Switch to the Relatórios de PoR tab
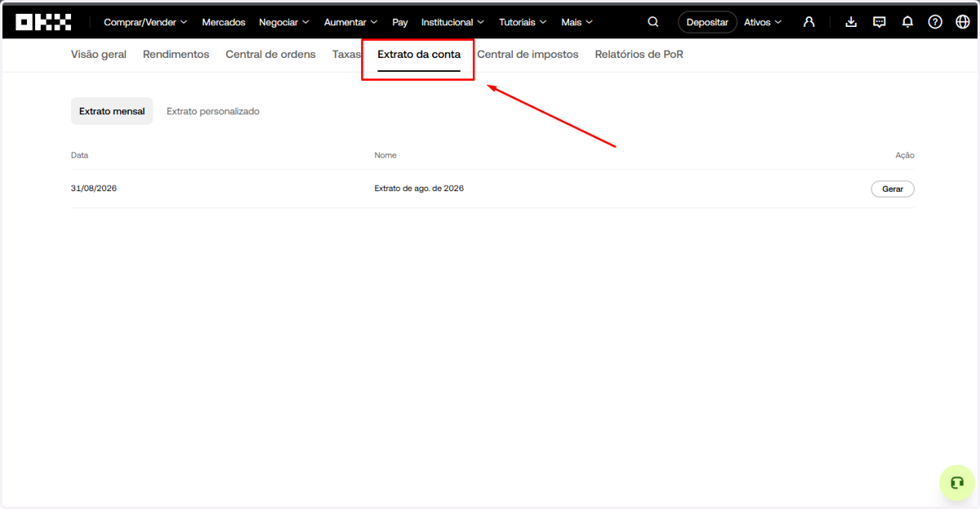Image resolution: width=980 pixels, height=509 pixels. coord(639,55)
